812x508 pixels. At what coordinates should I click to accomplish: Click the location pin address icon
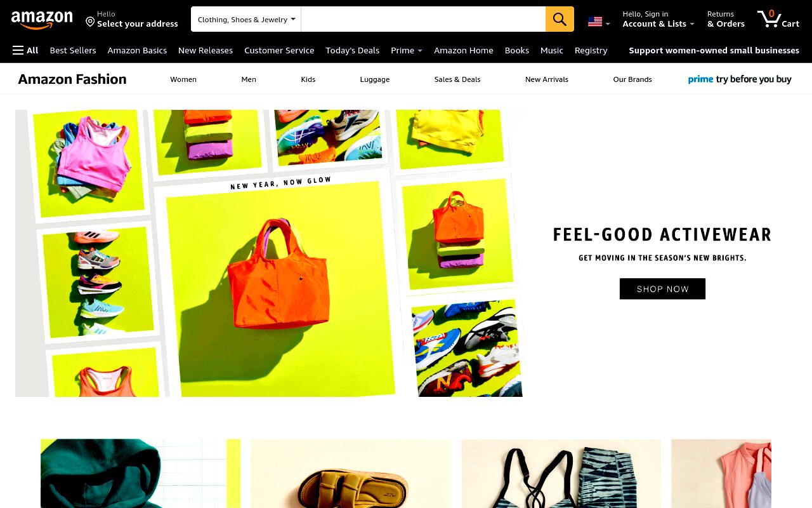point(90,22)
